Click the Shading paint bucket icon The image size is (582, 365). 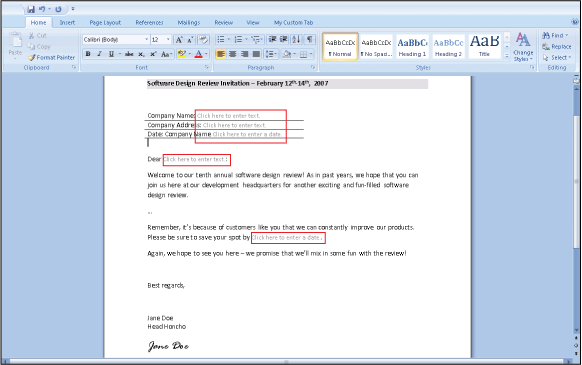[287, 54]
